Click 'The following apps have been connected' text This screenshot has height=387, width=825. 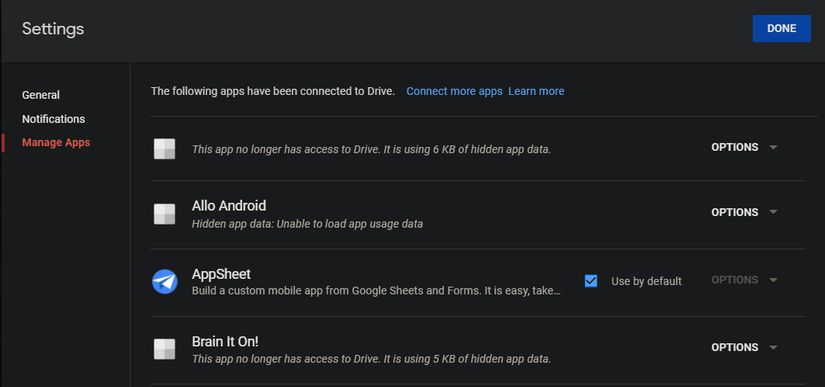pos(273,91)
